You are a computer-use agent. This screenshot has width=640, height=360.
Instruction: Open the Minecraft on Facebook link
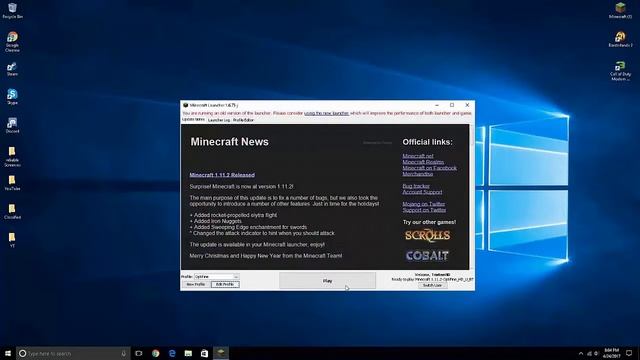pos(429,168)
